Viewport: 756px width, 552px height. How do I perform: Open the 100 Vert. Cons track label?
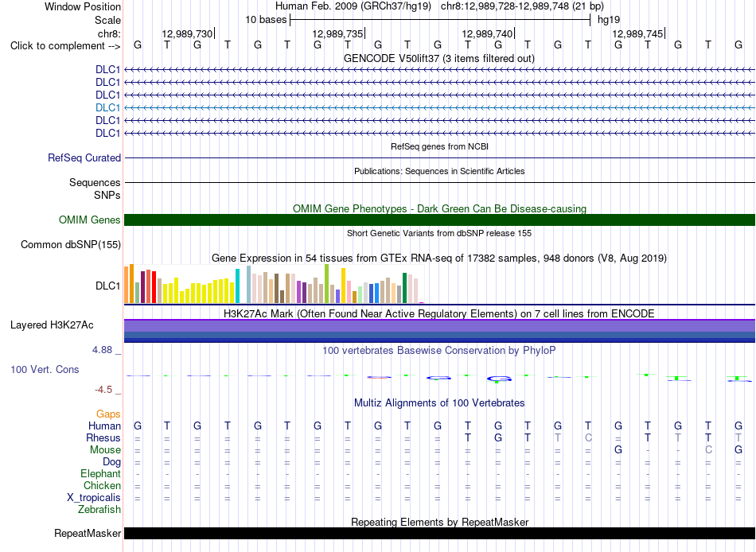[x=45, y=369]
